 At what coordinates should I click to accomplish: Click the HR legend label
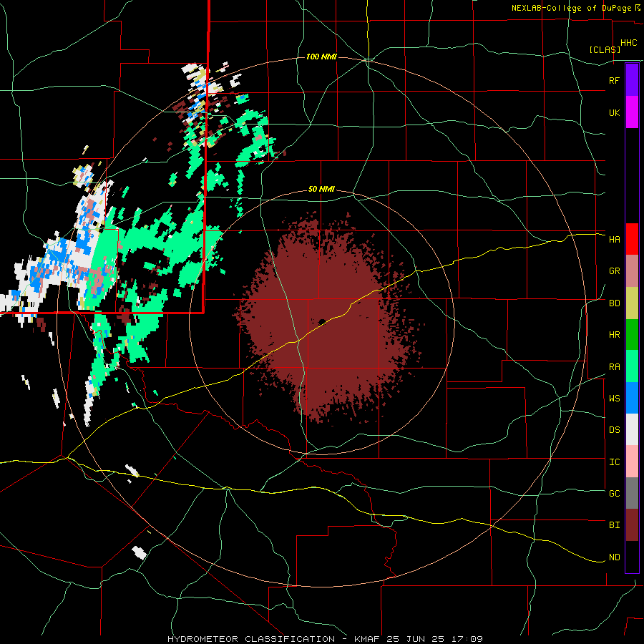coord(614,335)
